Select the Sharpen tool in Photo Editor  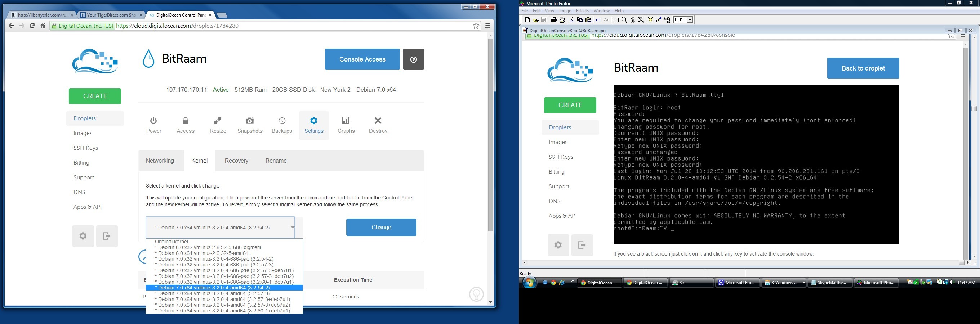point(641,20)
